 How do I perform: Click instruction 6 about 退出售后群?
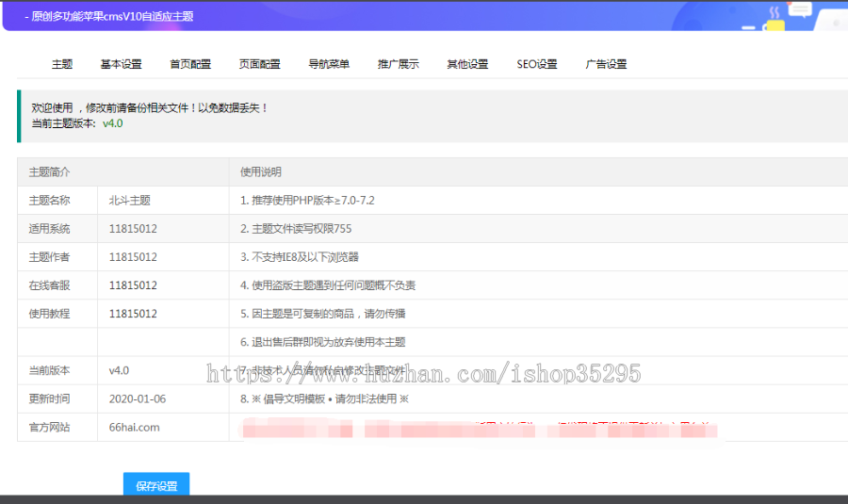point(323,342)
